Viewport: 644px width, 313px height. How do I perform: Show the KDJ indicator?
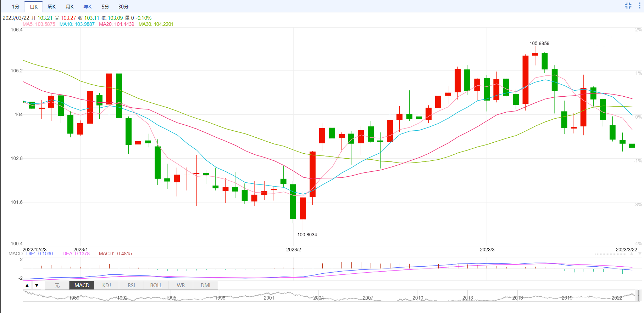tap(106, 285)
